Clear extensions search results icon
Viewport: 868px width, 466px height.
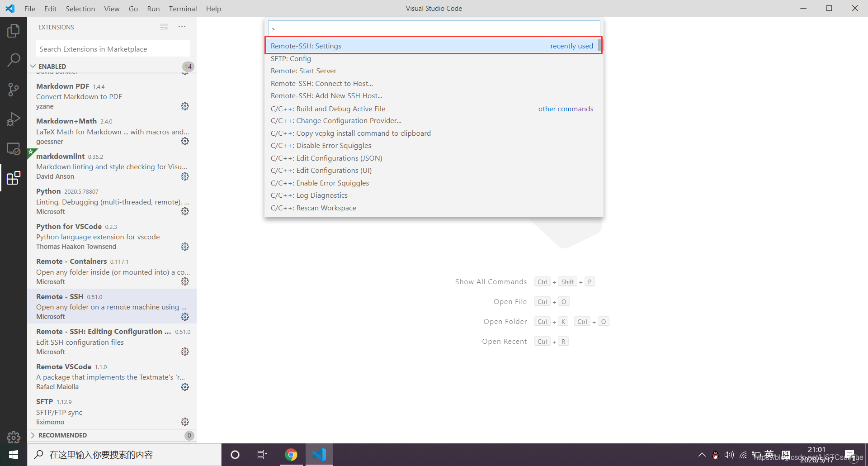[164, 27]
